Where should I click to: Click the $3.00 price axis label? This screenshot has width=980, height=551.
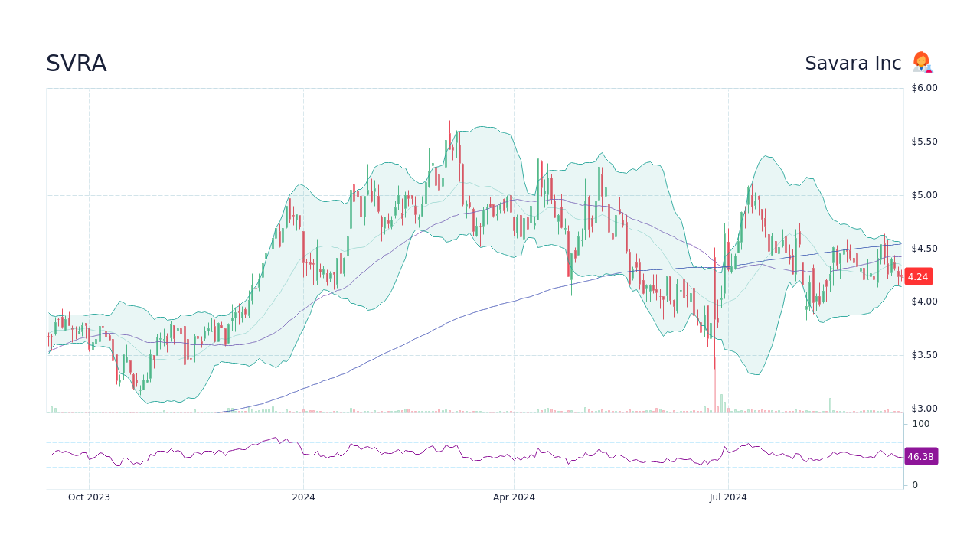tap(924, 409)
